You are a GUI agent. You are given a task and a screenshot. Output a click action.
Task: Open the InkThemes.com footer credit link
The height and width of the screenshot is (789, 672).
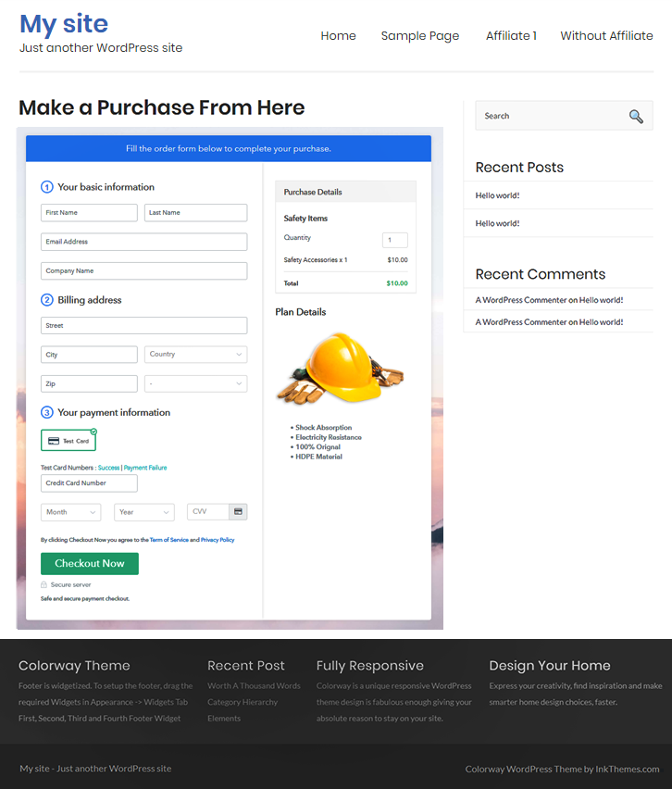pyautogui.click(x=628, y=769)
